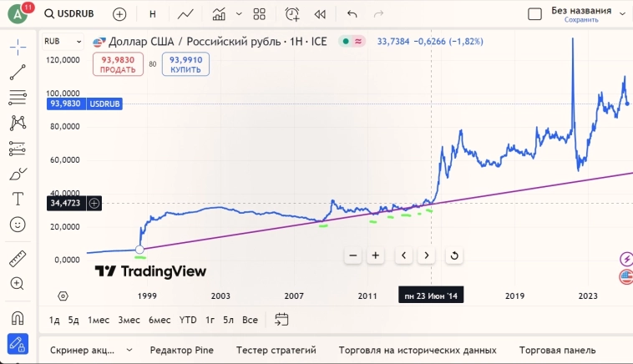Viewport: 633px width, 364px height.
Task: Open USDRUB symbol search
Action: point(69,13)
